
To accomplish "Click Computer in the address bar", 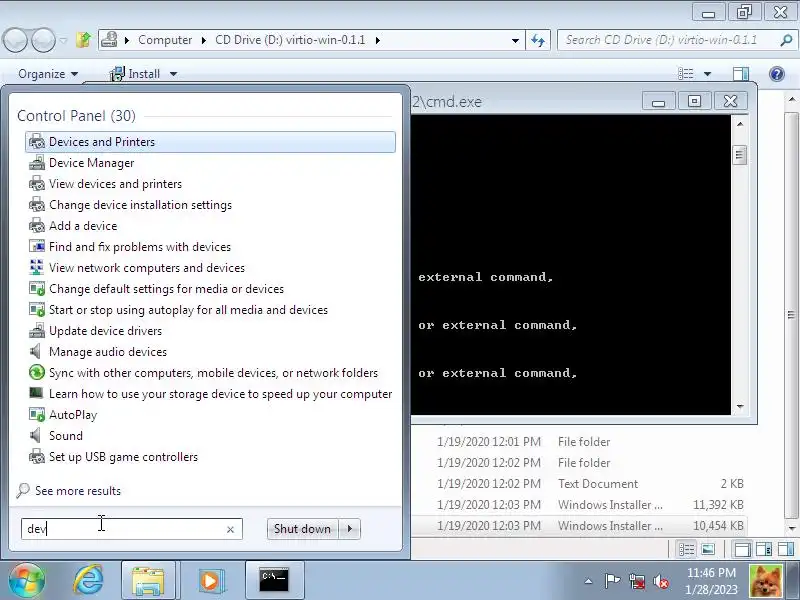I will (165, 40).
